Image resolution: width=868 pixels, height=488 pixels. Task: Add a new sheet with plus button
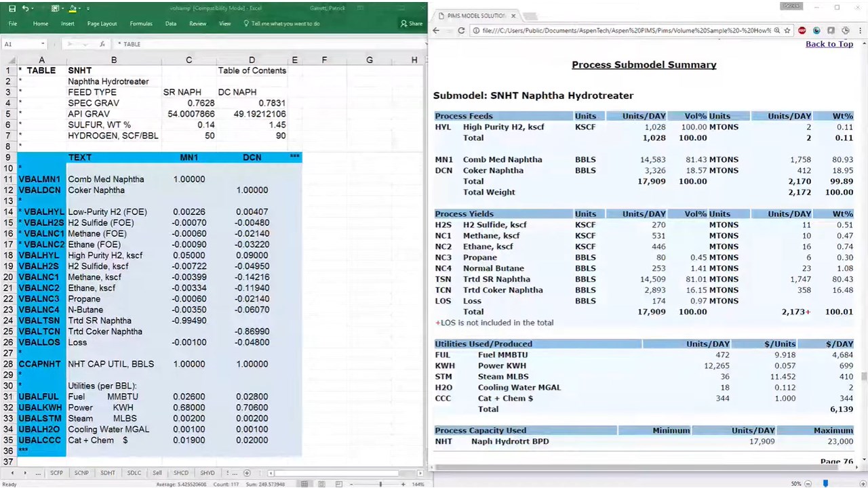(x=247, y=473)
